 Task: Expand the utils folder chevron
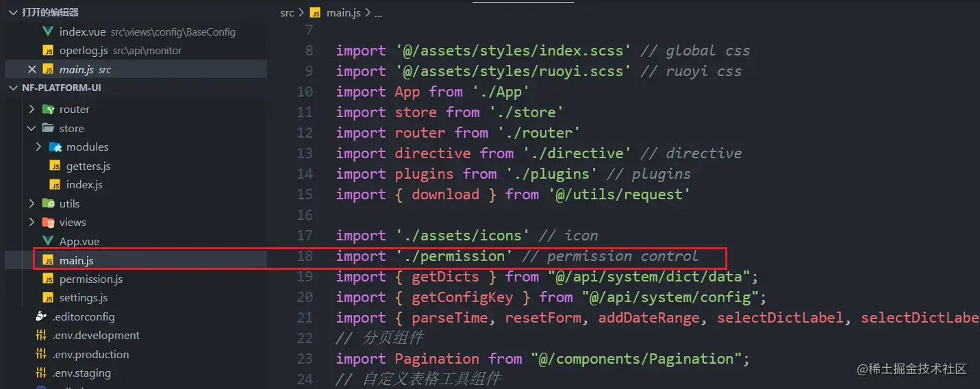(32, 203)
